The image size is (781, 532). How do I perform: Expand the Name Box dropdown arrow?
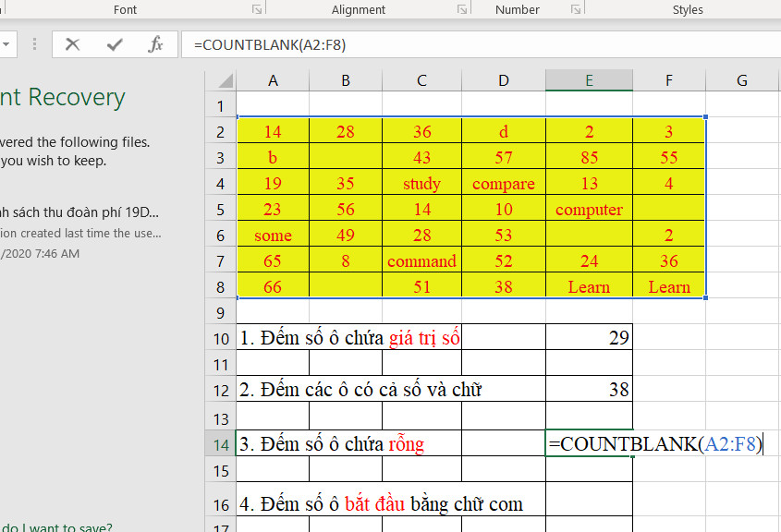pyautogui.click(x=6, y=44)
